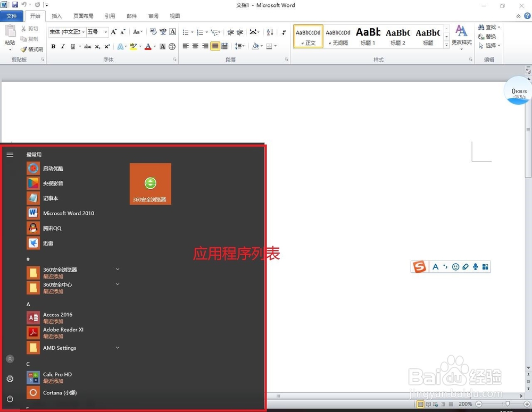Switch to the 插入 ribbon tab
Screen dimensions: 532x412
(57, 15)
